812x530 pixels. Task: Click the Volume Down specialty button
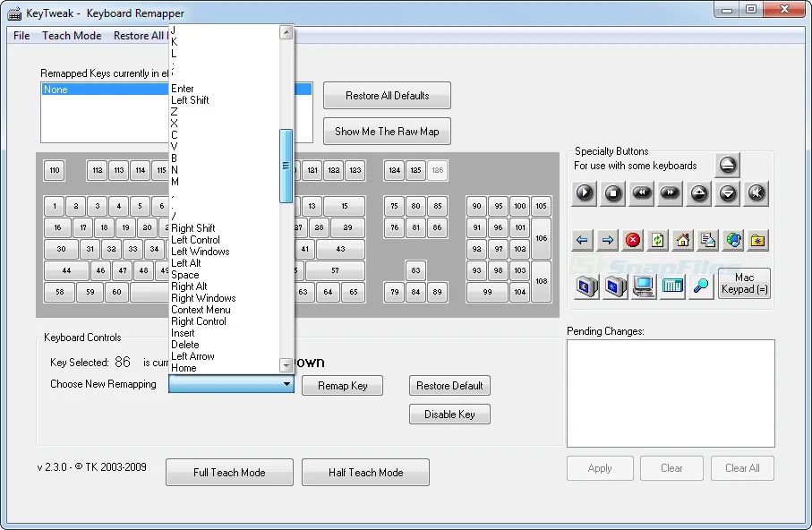click(x=728, y=193)
